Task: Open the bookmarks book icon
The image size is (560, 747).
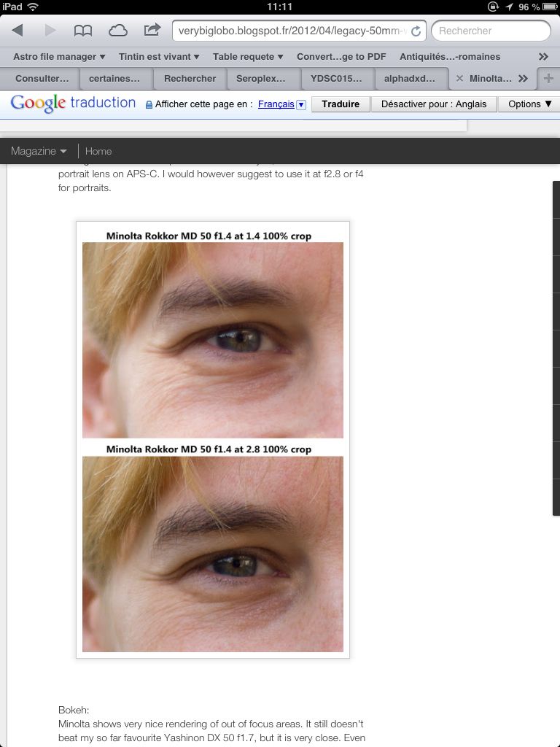Action: point(83,31)
